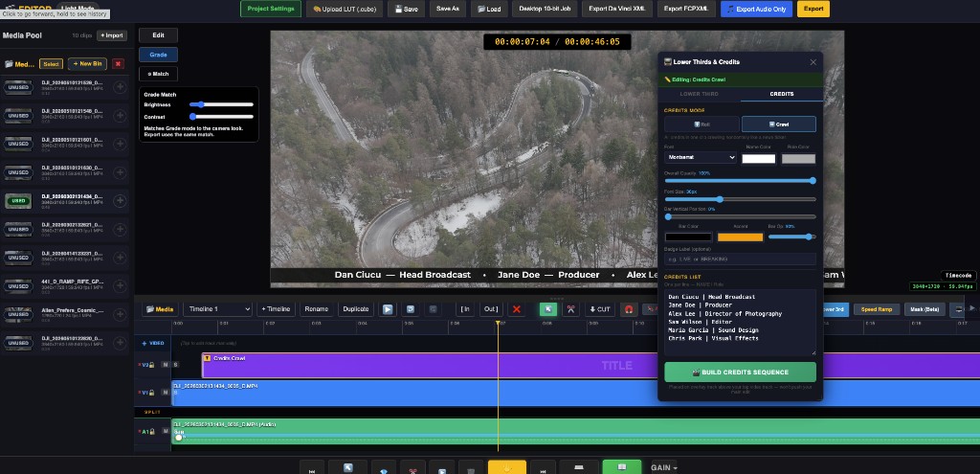Click the Import button in Media Pool
Viewport: 980px width, 474px height.
click(x=112, y=35)
